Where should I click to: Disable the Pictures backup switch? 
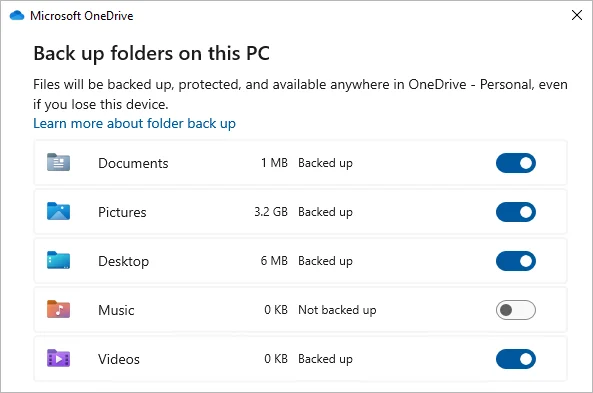(515, 212)
